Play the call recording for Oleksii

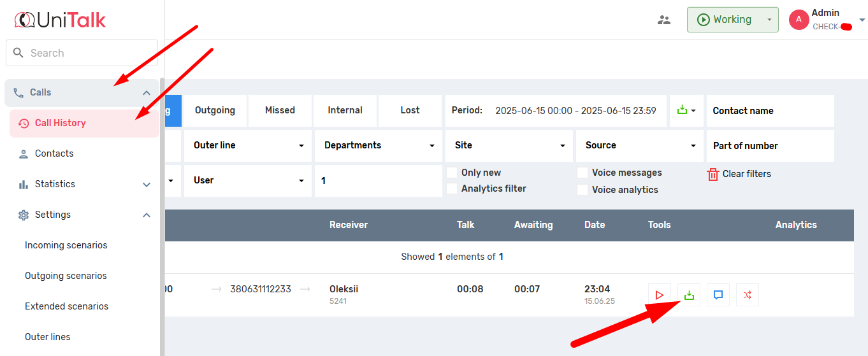(x=659, y=295)
